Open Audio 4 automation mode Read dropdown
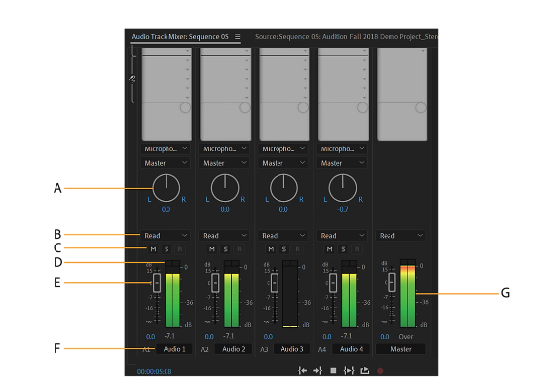This screenshot has height=392, width=557. point(342,236)
